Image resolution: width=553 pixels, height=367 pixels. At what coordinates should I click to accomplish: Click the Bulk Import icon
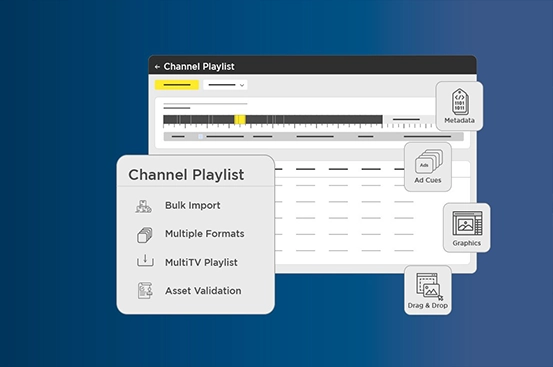tap(144, 206)
